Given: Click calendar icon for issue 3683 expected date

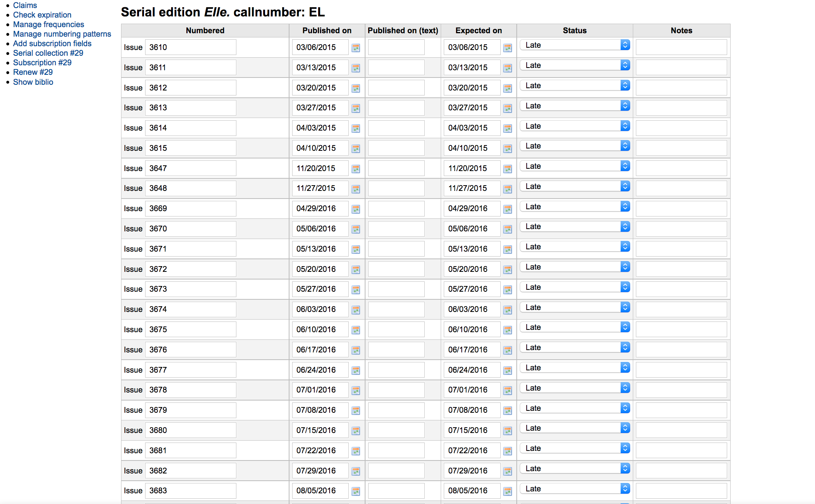Looking at the screenshot, I should click(507, 491).
